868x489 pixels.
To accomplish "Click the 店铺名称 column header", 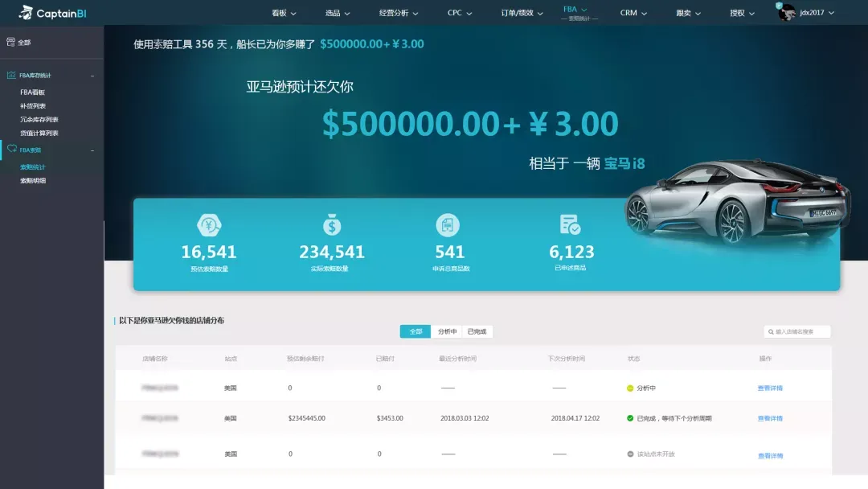I will click(154, 359).
